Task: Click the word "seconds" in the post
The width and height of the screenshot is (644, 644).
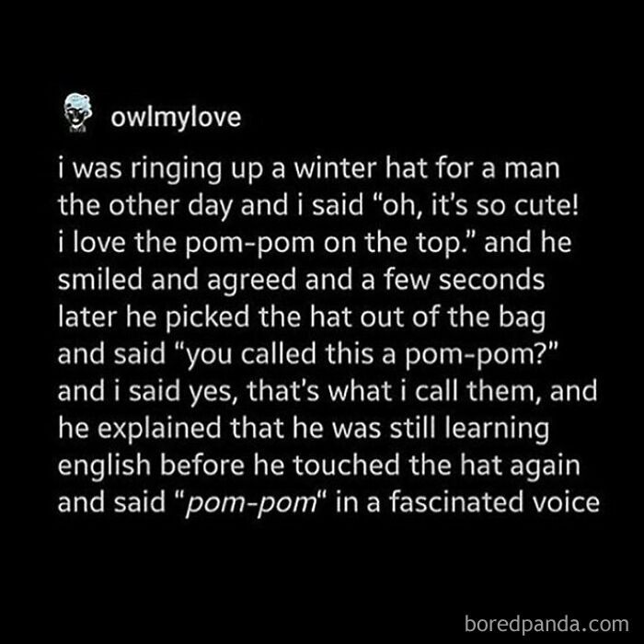Action: [491, 280]
